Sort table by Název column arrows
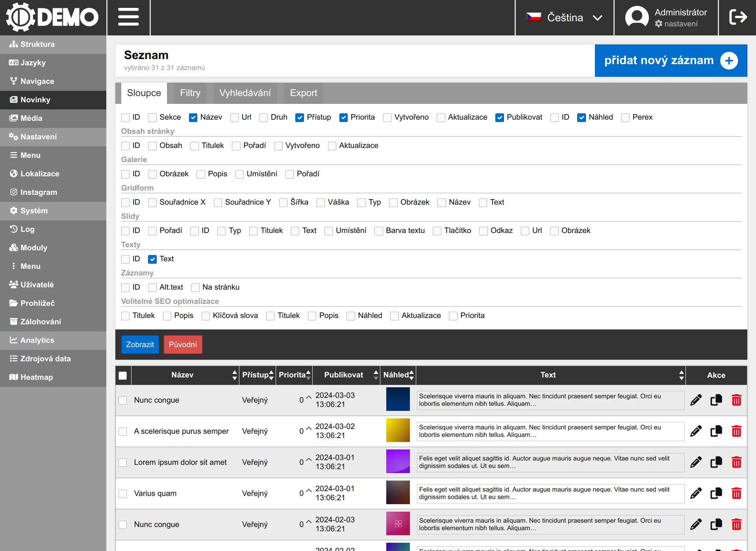 point(235,375)
